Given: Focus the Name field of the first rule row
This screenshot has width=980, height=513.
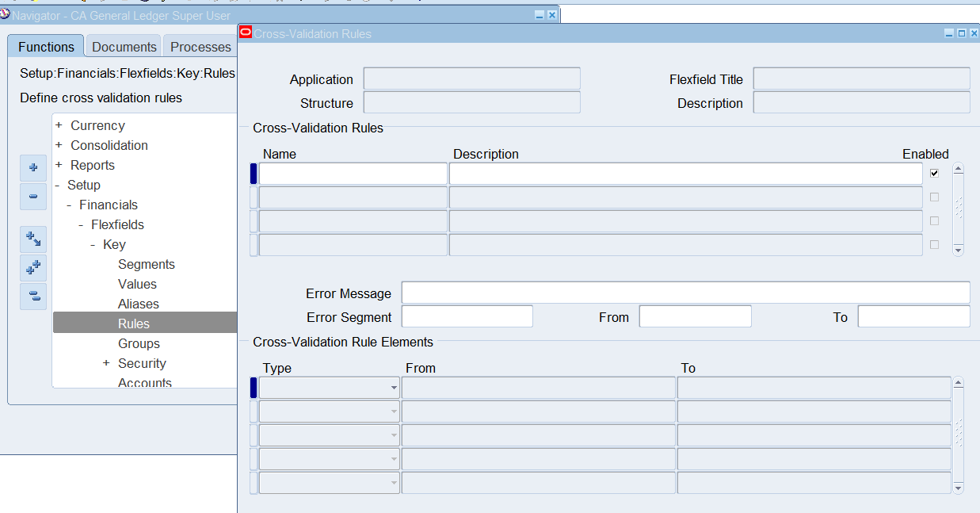Looking at the screenshot, I should coord(353,174).
